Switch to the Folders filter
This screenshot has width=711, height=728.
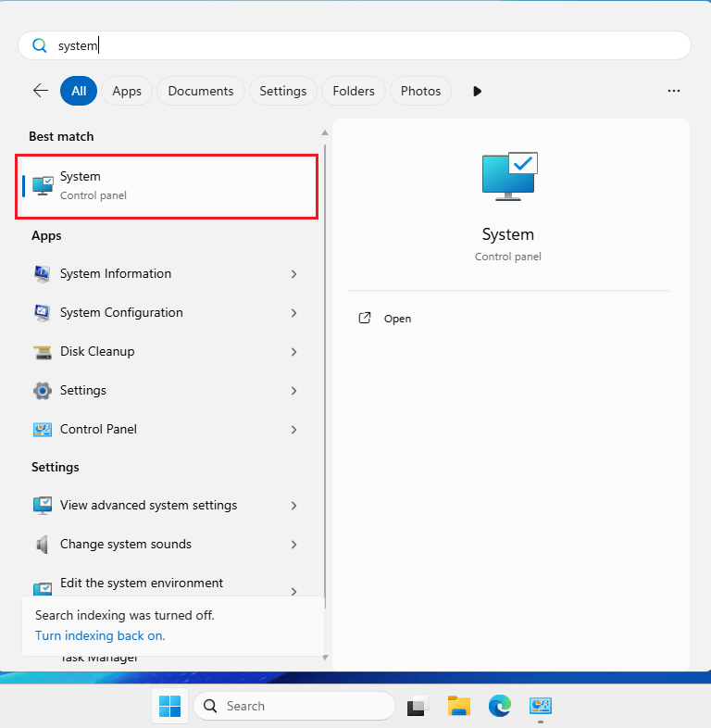[x=354, y=91]
